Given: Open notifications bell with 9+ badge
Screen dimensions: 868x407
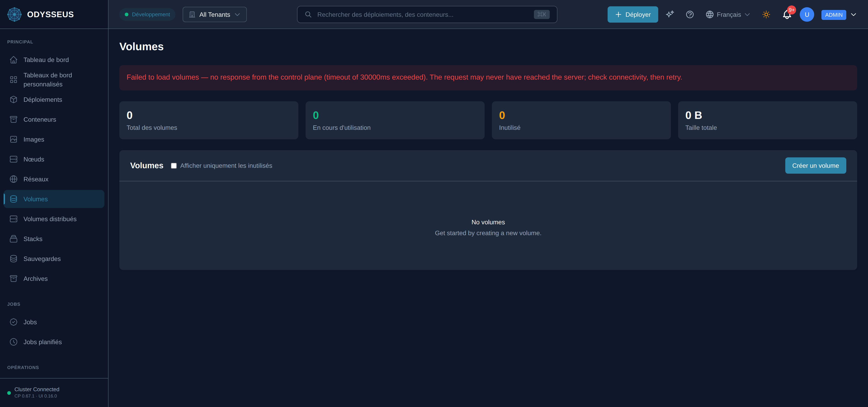Looking at the screenshot, I should coord(787,14).
